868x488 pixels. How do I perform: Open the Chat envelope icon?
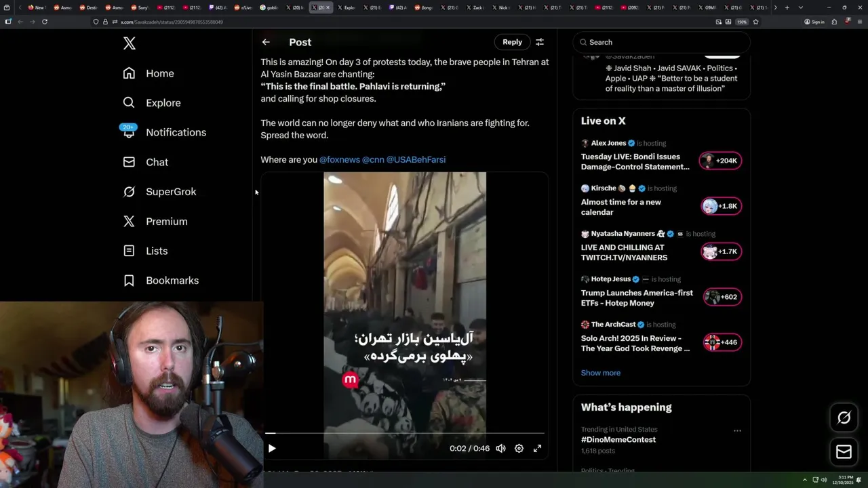[x=129, y=162]
